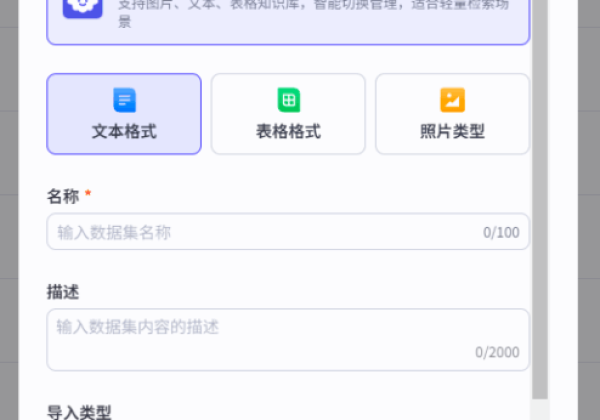Focus the 输入数据集内容的描述 description textarea

pos(288,340)
